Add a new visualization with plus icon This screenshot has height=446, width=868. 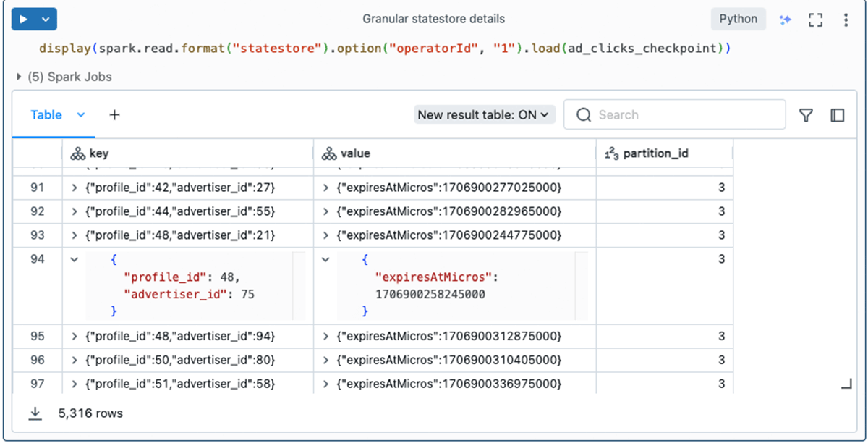click(114, 115)
